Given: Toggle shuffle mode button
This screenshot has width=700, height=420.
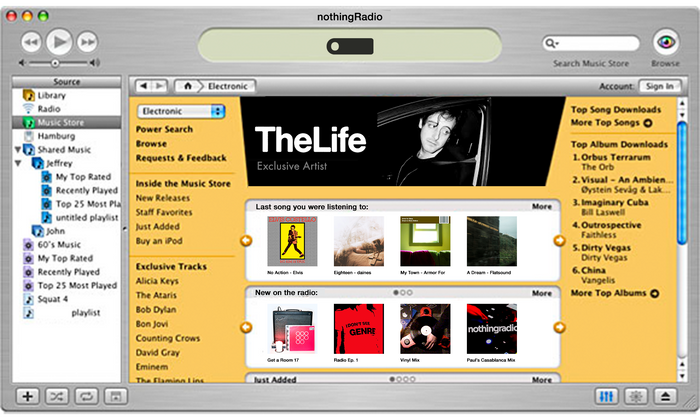Looking at the screenshot, I should [x=57, y=396].
